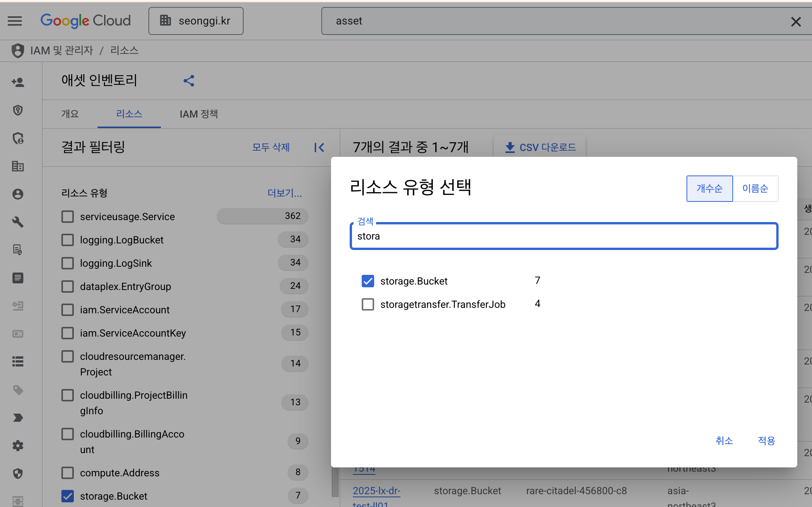
Task: Click the 적용 apply button
Action: [x=766, y=441]
